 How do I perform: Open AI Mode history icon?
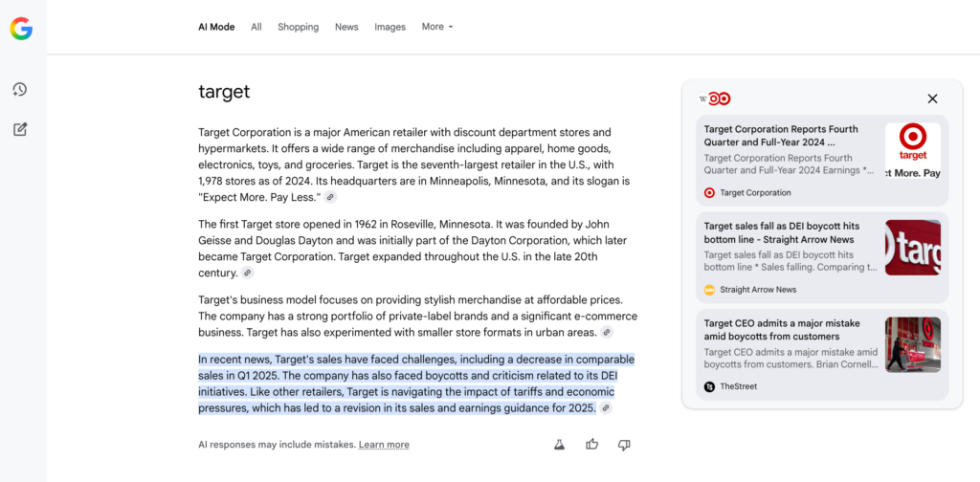point(20,90)
